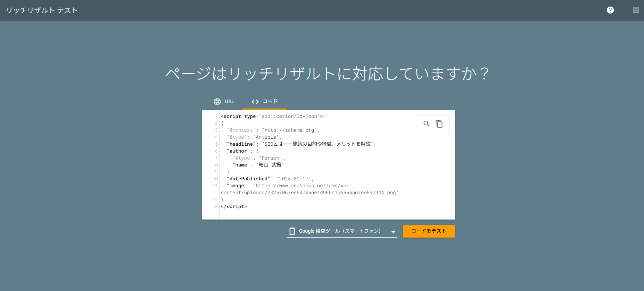
Task: Click the リッチリザルト テスト title
Action: pyautogui.click(x=42, y=10)
